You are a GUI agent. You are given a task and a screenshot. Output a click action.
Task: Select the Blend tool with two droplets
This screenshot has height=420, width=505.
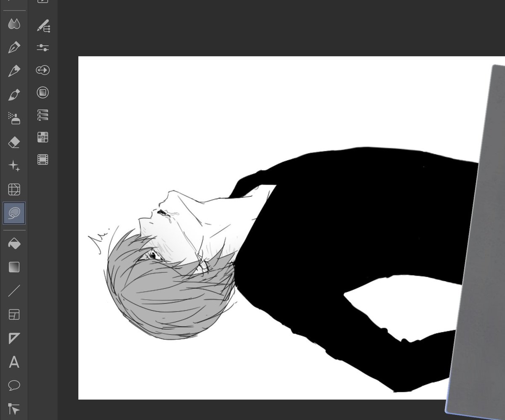pyautogui.click(x=14, y=24)
